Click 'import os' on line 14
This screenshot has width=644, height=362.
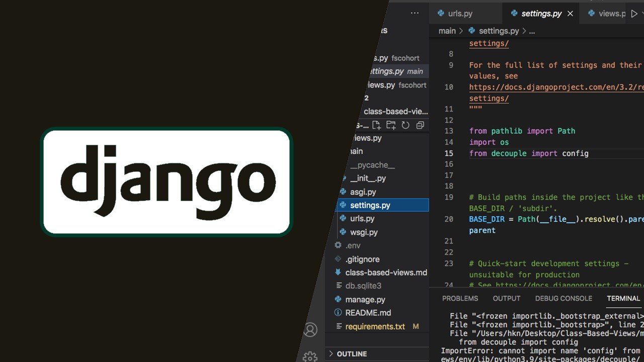[x=489, y=142]
